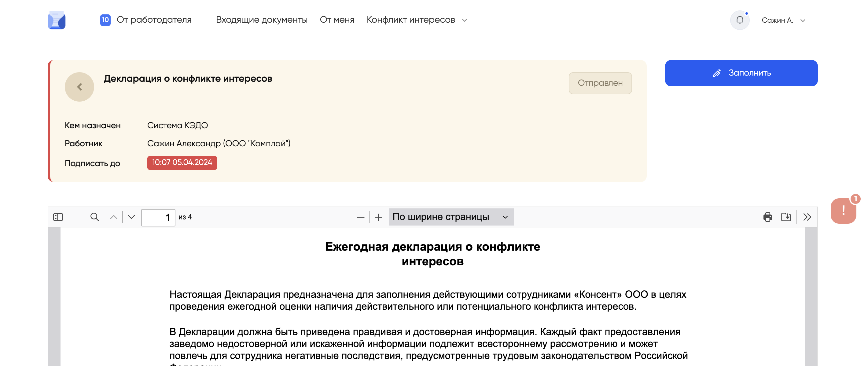This screenshot has width=868, height=366.
Task: Expand Конфликт интересов menu
Action: (417, 20)
